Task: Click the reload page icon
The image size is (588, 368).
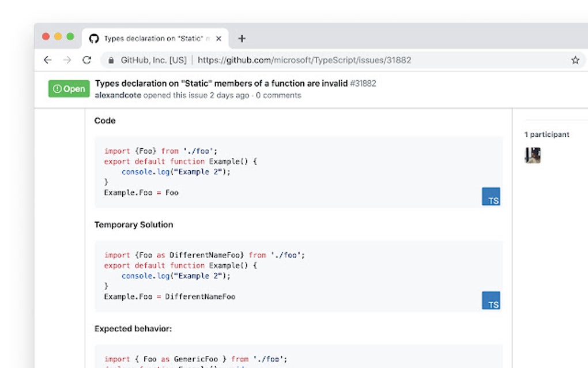Action: [x=87, y=59]
